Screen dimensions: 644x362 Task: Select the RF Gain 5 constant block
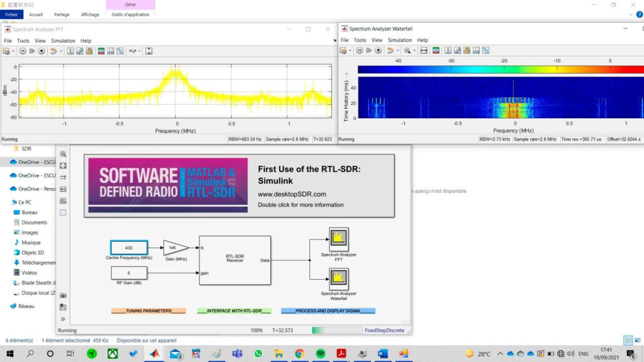pos(128,273)
